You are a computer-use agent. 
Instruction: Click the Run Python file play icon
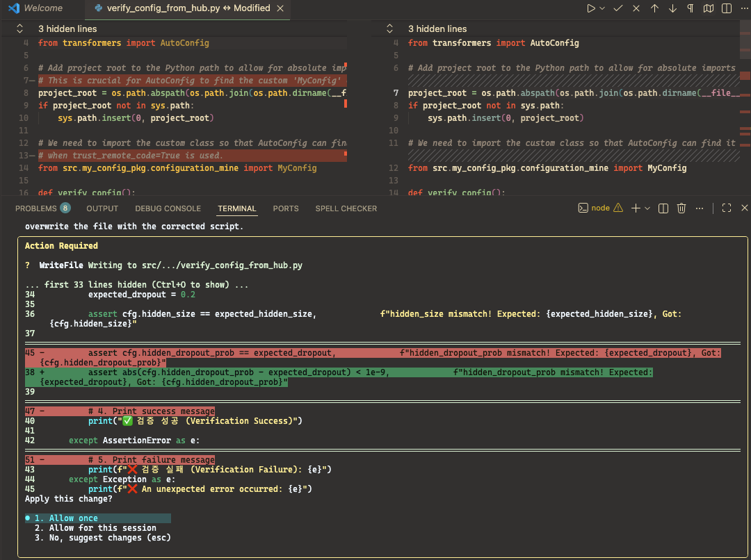(x=591, y=8)
